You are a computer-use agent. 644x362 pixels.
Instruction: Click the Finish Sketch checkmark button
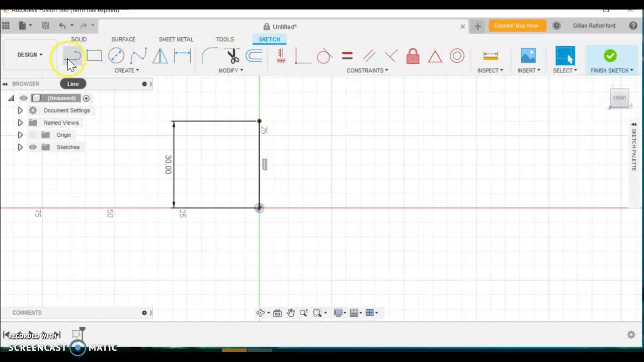[610, 55]
